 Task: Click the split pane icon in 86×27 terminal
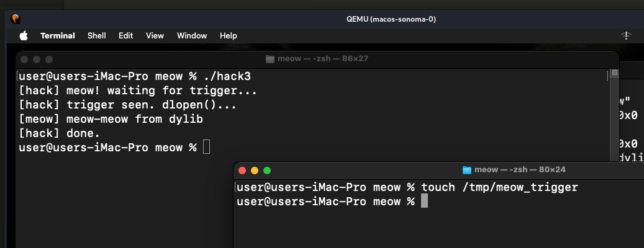coord(615,73)
